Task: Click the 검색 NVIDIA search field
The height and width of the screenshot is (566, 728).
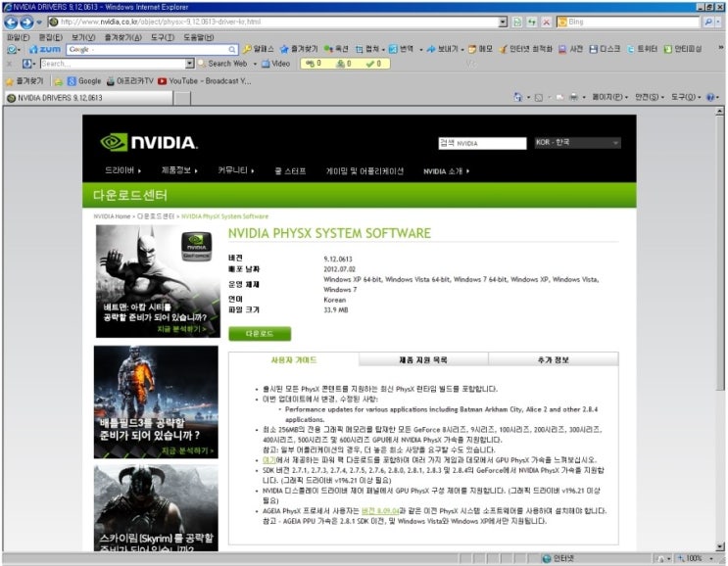Action: (482, 143)
